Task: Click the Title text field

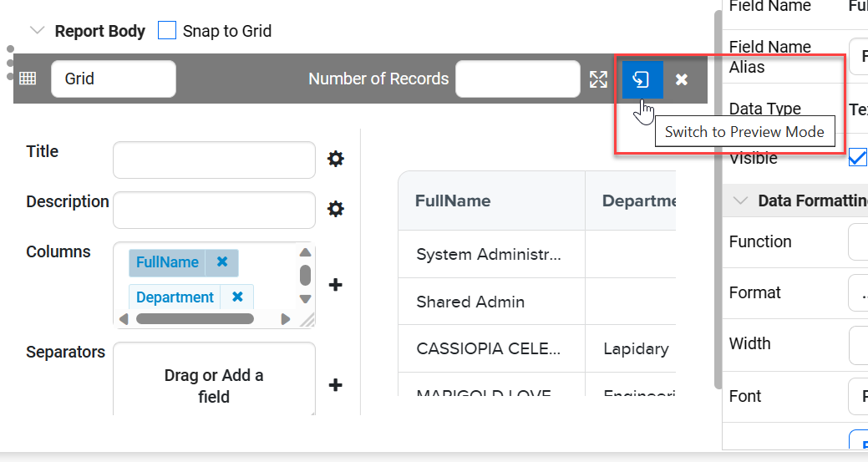Action: (x=214, y=160)
